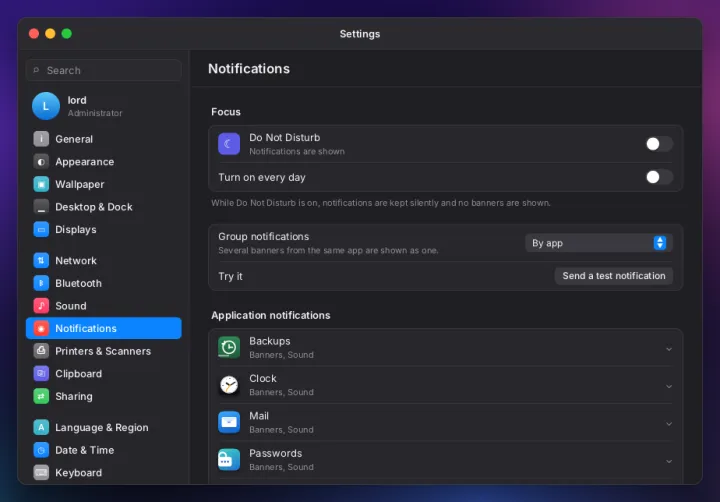The height and width of the screenshot is (502, 720).
Task: Click the Language & Region icon
Action: point(41,427)
